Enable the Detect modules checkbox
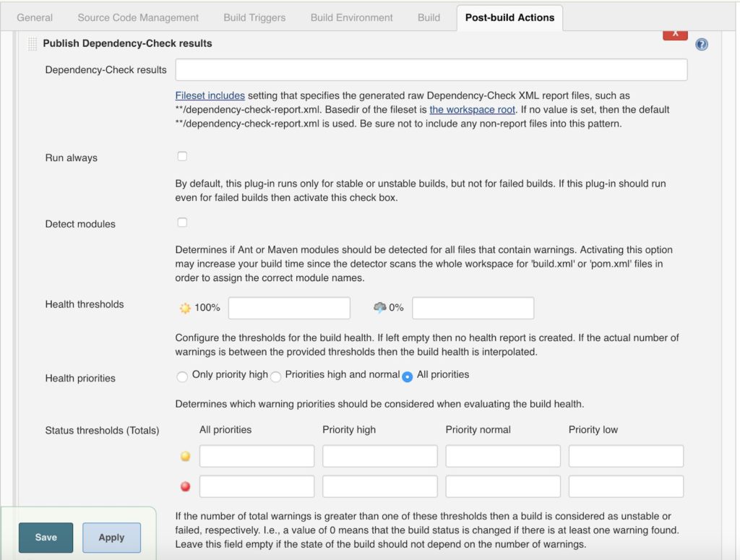Image resolution: width=740 pixels, height=560 pixels. point(182,223)
